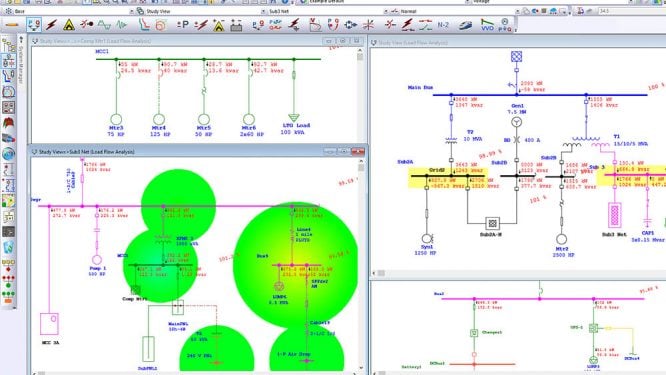Open the Normal configuration dropdown
The height and width of the screenshot is (375, 666).
pos(517,11)
